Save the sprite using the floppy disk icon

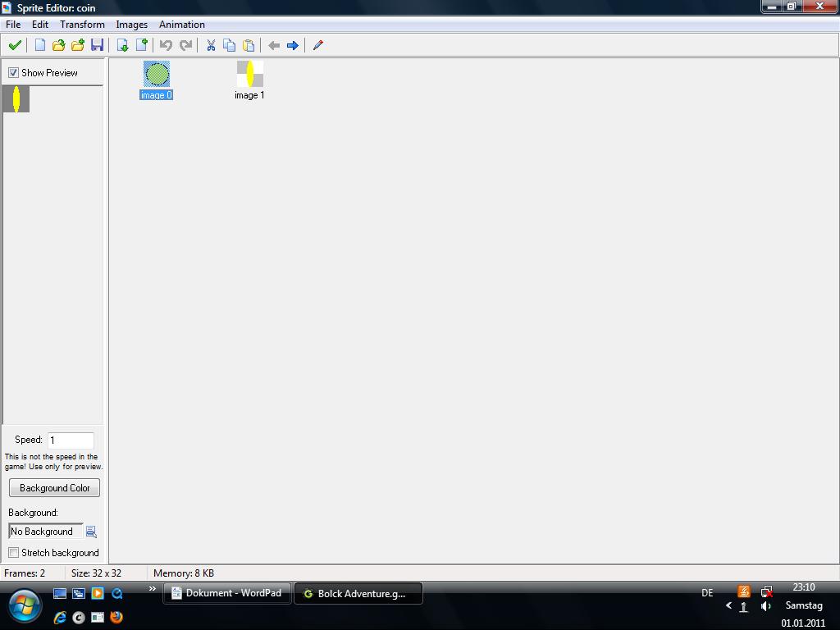97,45
